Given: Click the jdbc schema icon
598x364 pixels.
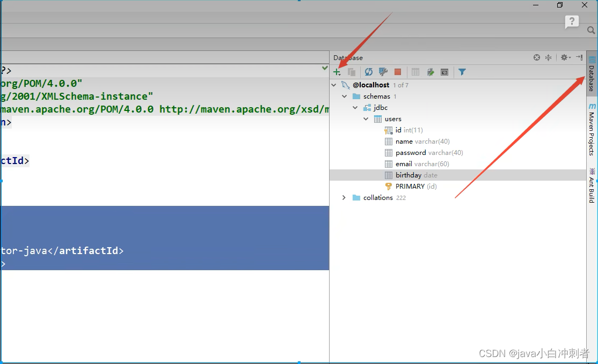Looking at the screenshot, I should click(x=367, y=108).
